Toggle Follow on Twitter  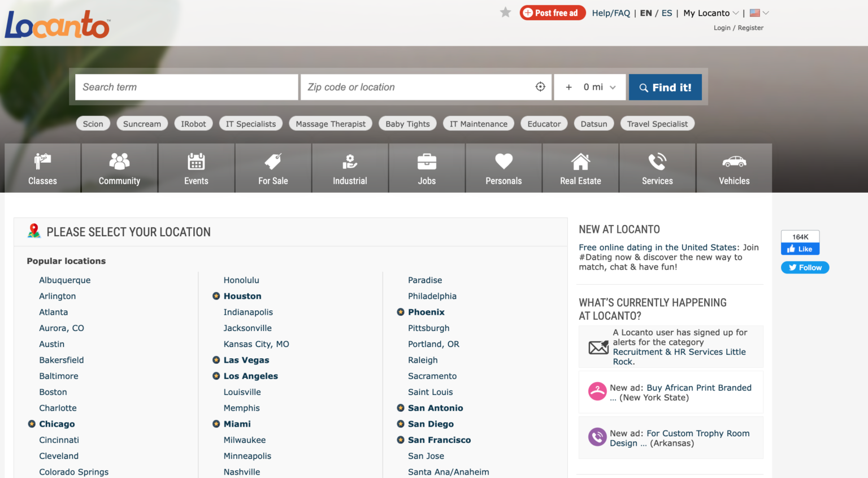click(805, 267)
